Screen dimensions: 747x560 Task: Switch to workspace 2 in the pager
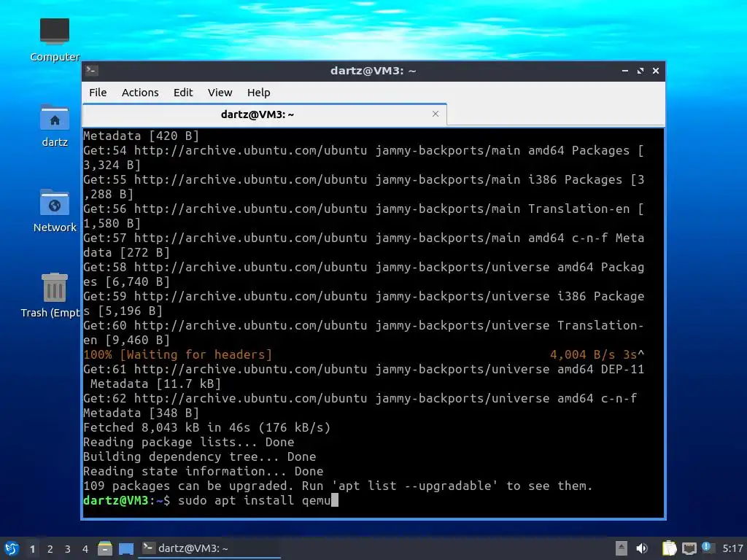tap(50, 549)
